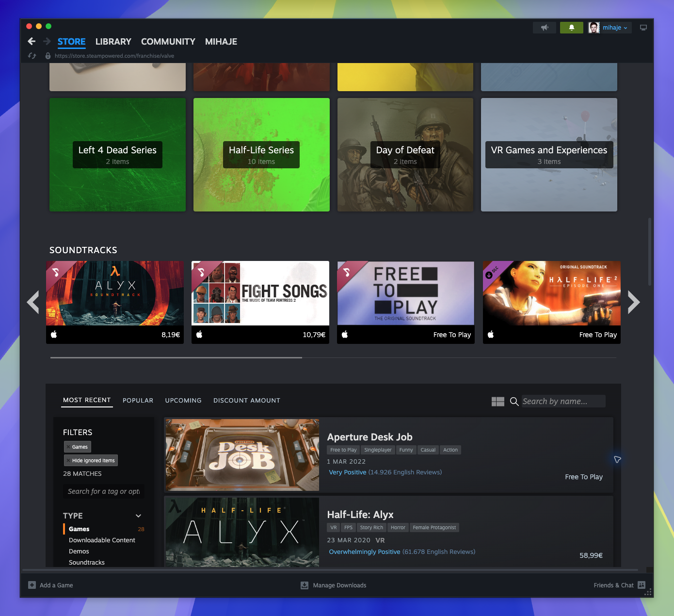
Task: Click the lock icon beside the URL
Action: tap(48, 56)
